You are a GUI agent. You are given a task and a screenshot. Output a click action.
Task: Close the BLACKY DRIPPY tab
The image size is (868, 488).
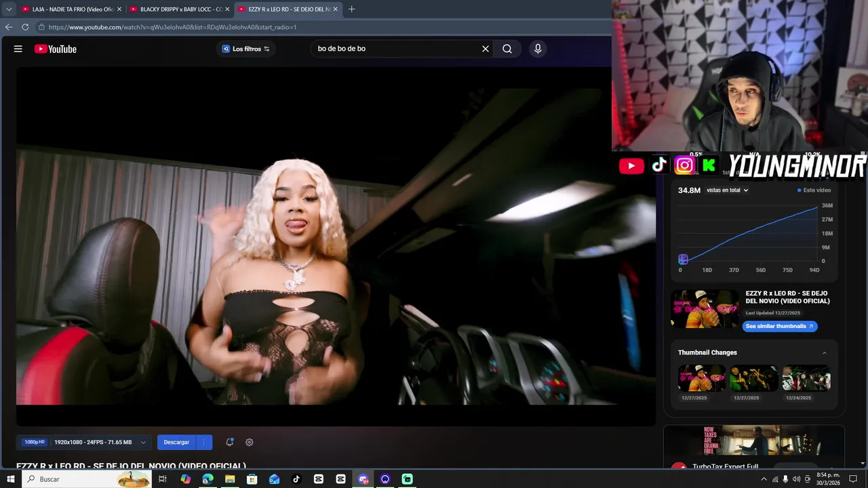(x=227, y=9)
